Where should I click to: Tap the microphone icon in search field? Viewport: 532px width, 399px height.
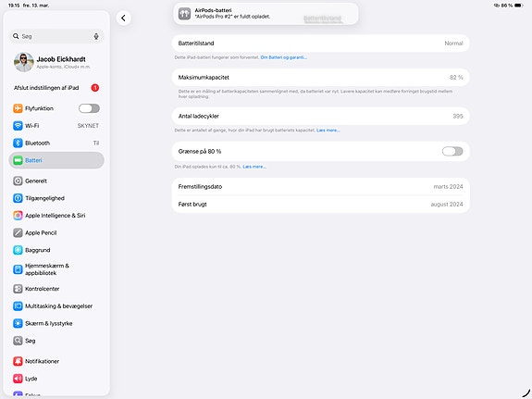[x=96, y=36]
